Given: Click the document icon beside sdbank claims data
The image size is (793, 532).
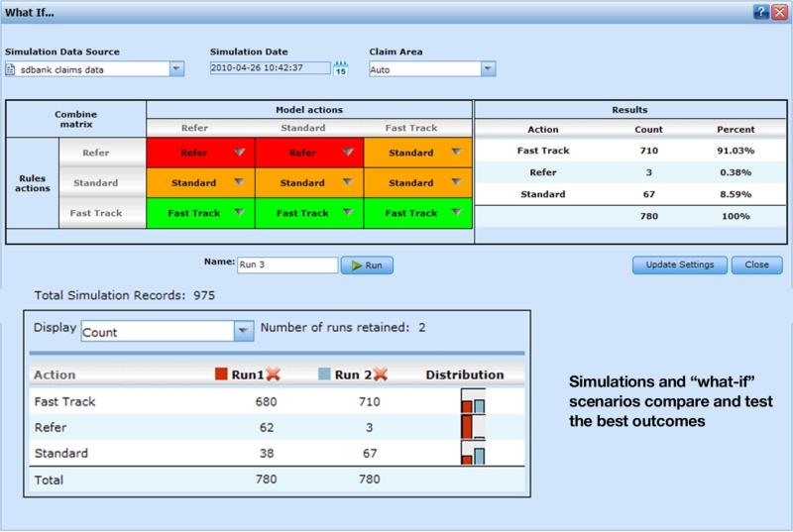Looking at the screenshot, I should 10,69.
